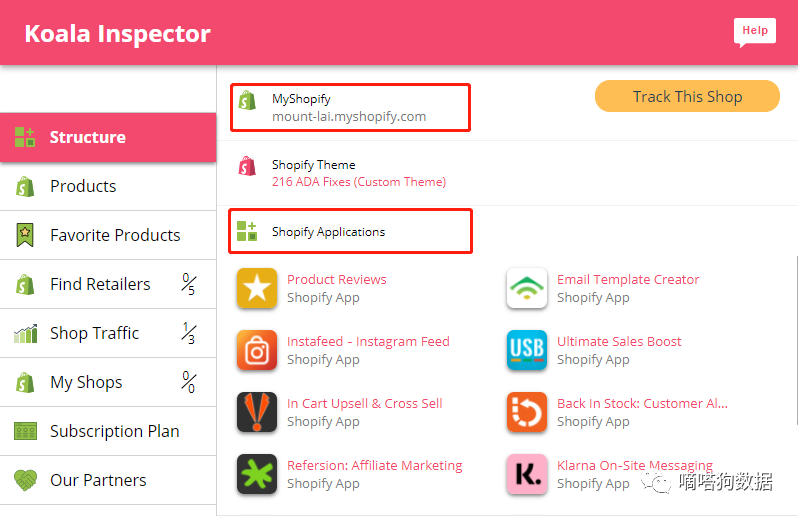Open the Products section
798x516 pixels.
(108, 186)
